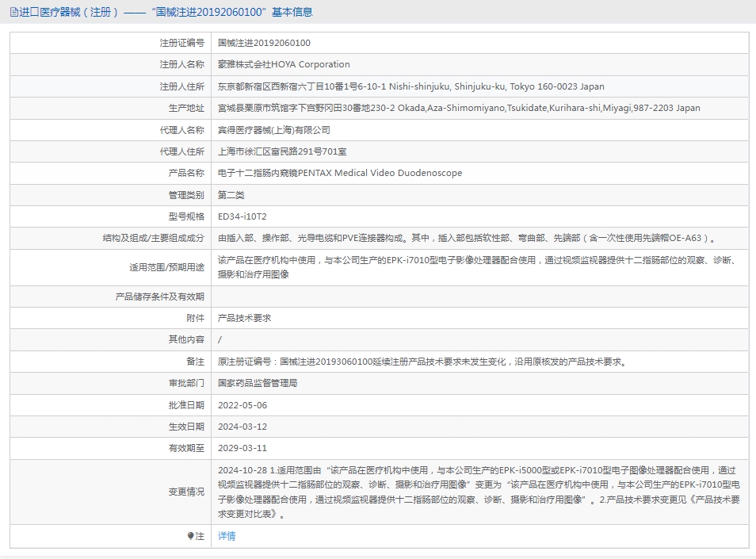Screen dimensions: 756x559
Task: Click the ED34-i10T2 model value
Action: point(242,216)
